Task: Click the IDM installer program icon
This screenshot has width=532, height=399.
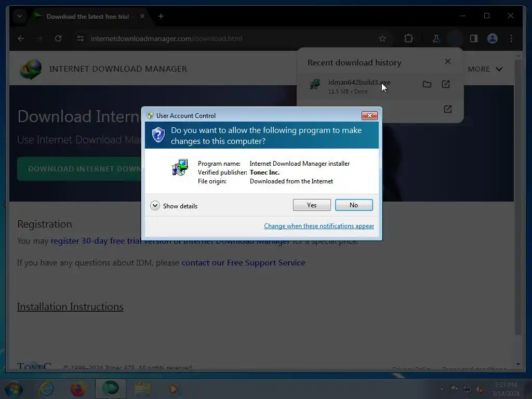Action: (180, 167)
